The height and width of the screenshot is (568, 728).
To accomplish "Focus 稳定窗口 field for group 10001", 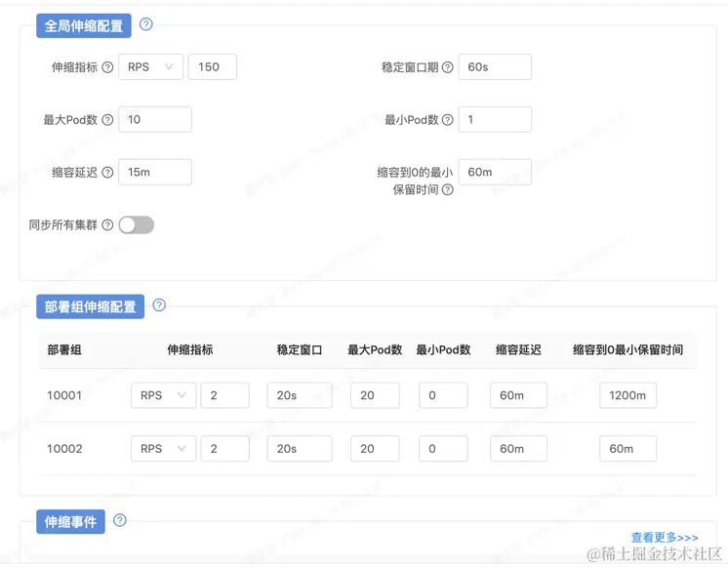I will (x=300, y=395).
